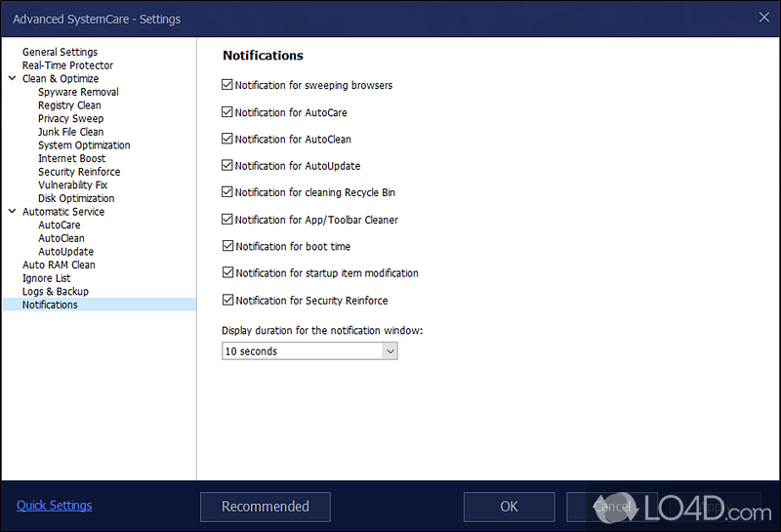Viewport: 781px width, 532px height.
Task: Toggle Notification for Security Reinforce checkbox
Action: (x=227, y=301)
